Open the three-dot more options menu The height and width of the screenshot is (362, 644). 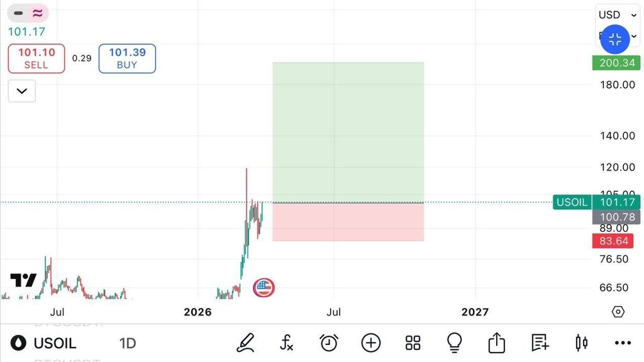coord(623,343)
